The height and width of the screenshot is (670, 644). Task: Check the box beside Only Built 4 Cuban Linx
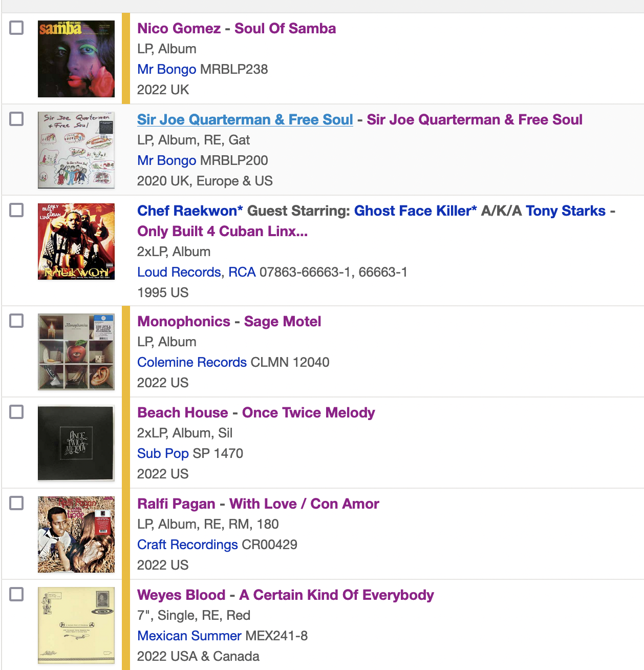click(17, 210)
